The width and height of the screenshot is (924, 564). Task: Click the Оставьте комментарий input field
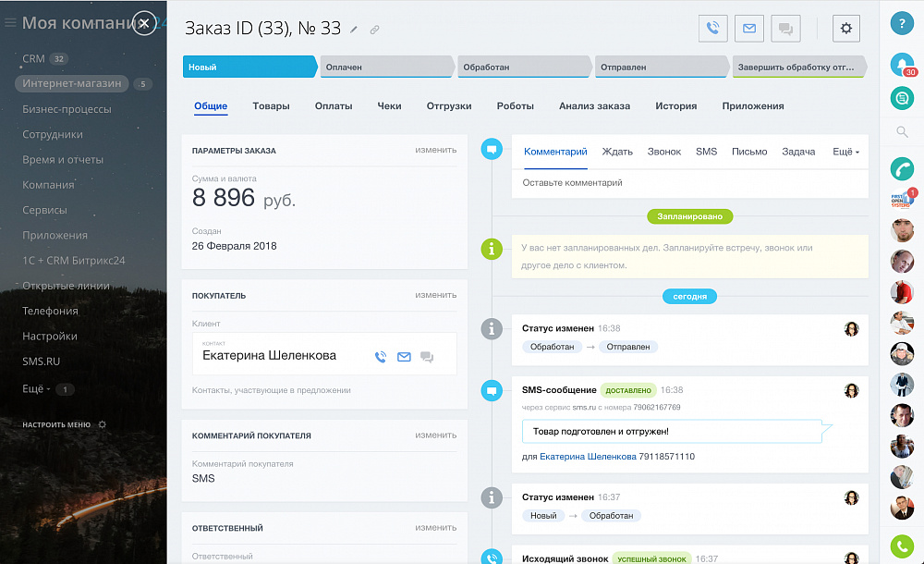point(689,183)
